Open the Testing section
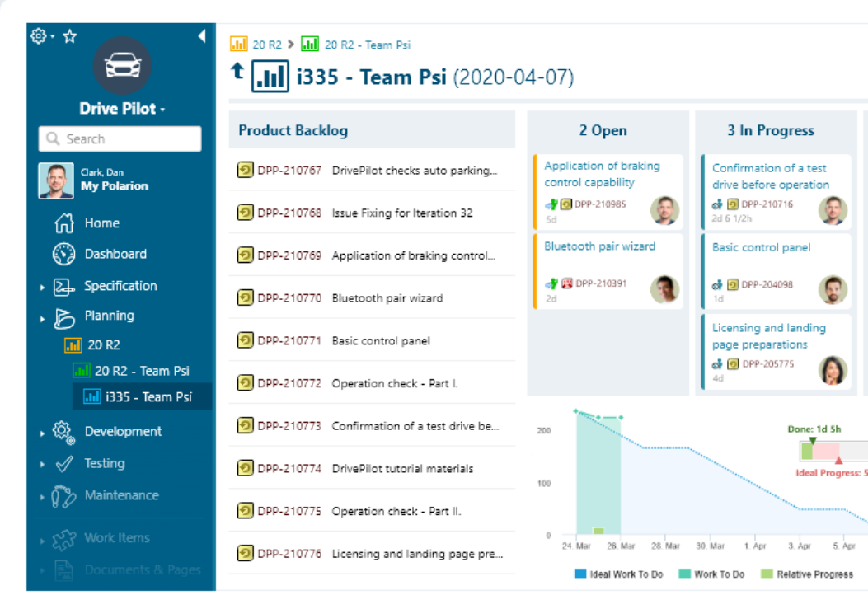The width and height of the screenshot is (868, 595). coord(105,463)
